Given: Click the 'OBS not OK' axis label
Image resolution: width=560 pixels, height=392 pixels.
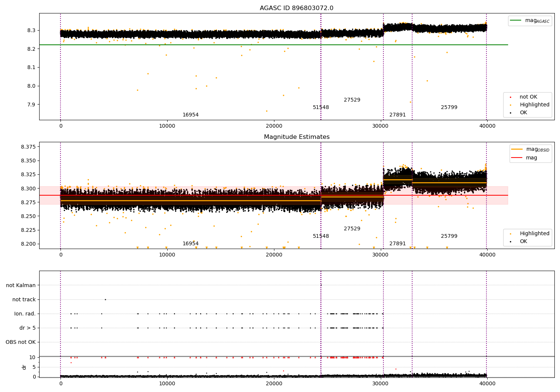Looking at the screenshot, I should coord(21,342).
